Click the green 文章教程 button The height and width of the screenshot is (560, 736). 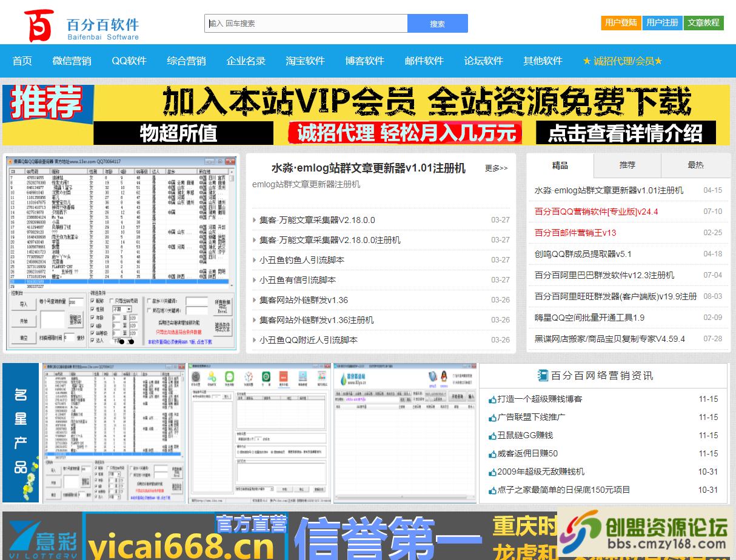point(704,22)
